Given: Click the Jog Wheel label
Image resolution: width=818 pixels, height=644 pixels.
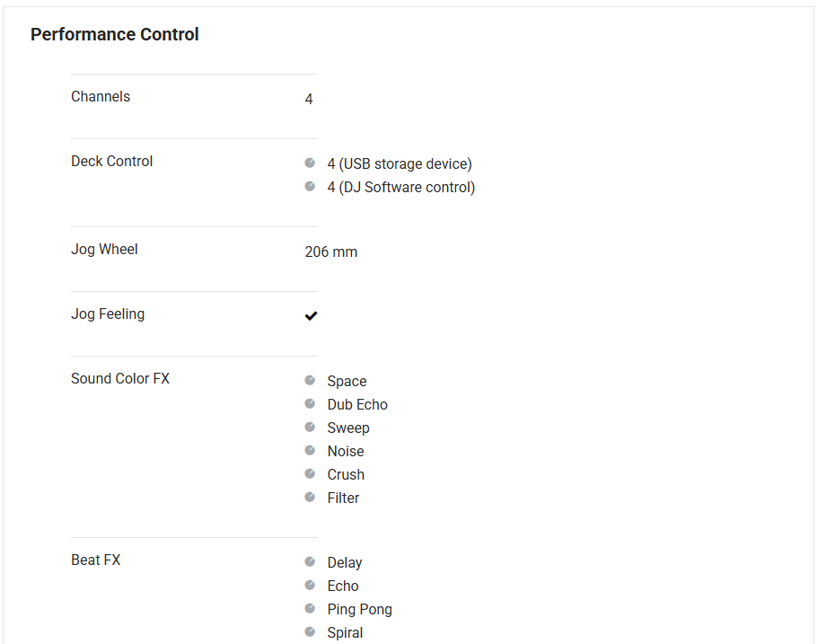Looking at the screenshot, I should click(x=105, y=250).
